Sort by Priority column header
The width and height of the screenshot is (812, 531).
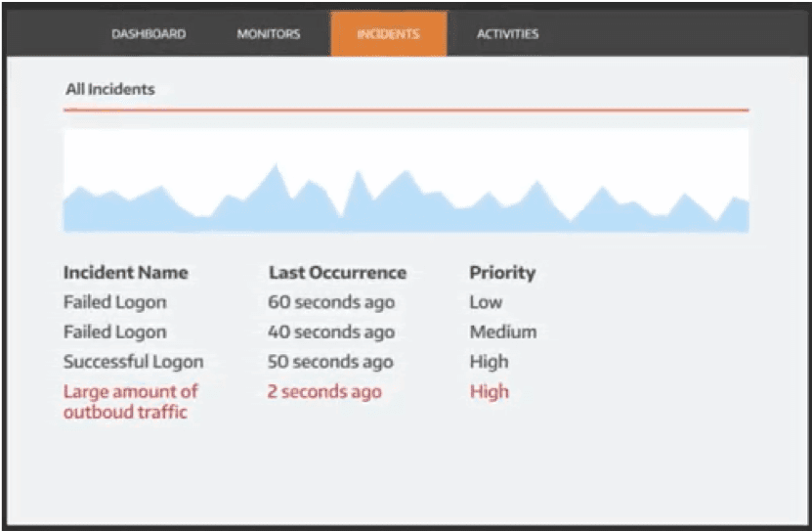click(x=502, y=272)
